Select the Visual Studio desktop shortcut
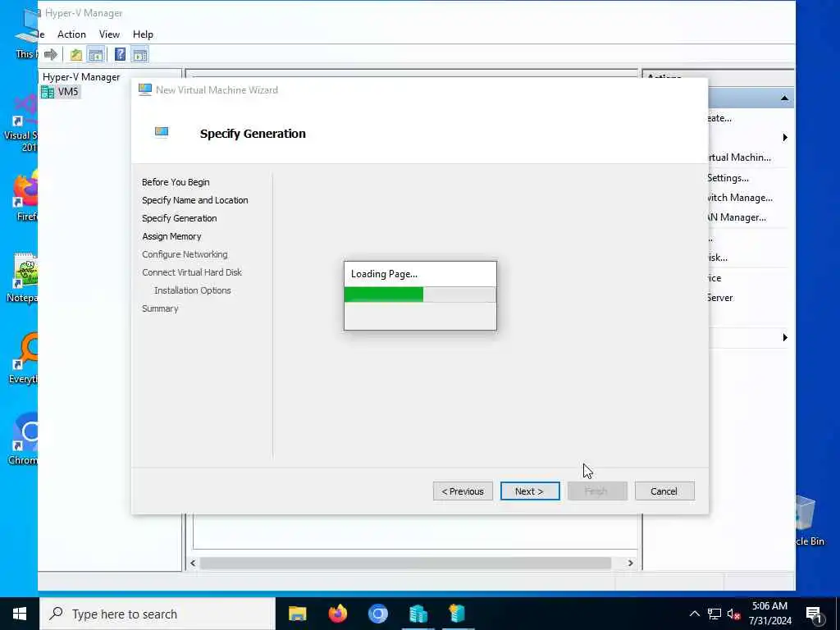 [21, 125]
